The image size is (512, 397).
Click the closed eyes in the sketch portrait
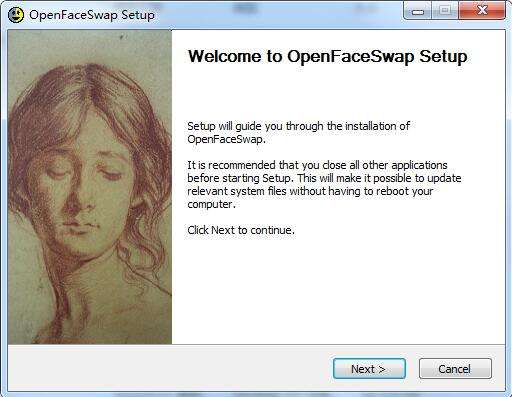click(x=85, y=173)
